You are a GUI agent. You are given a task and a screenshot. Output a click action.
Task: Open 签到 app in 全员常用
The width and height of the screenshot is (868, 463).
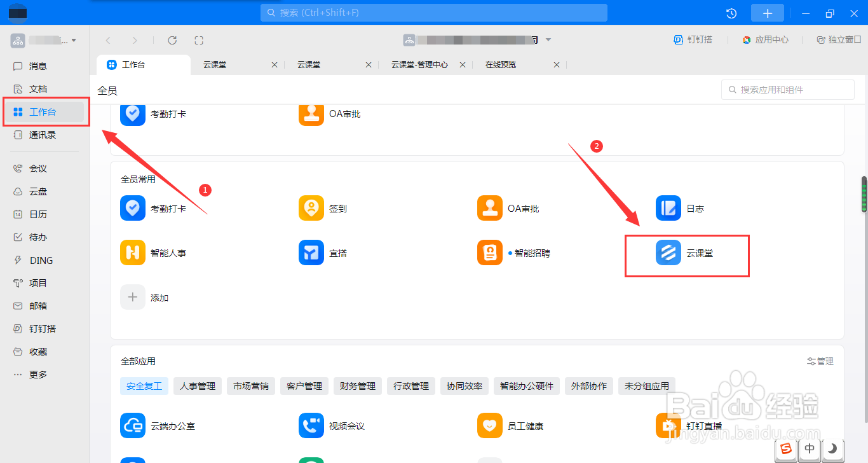coord(323,209)
